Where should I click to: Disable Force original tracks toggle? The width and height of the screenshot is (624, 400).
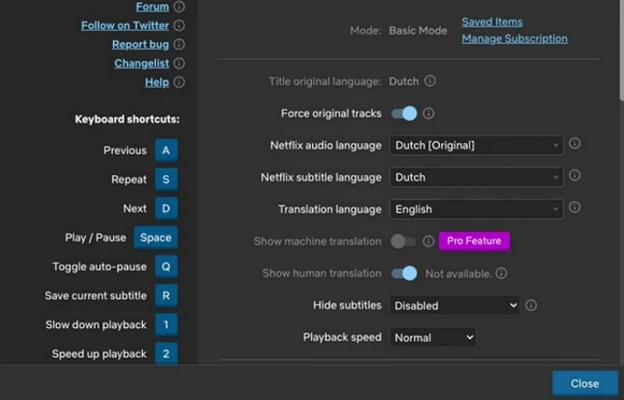pos(404,113)
